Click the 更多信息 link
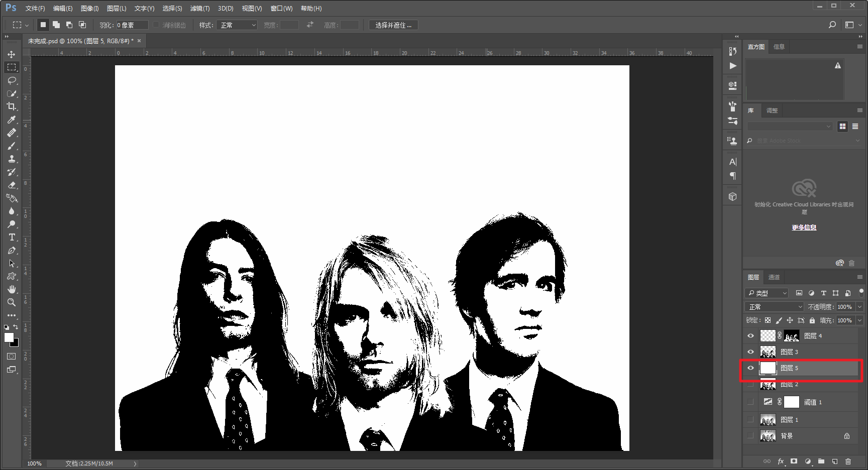The image size is (868, 470). coord(804,227)
